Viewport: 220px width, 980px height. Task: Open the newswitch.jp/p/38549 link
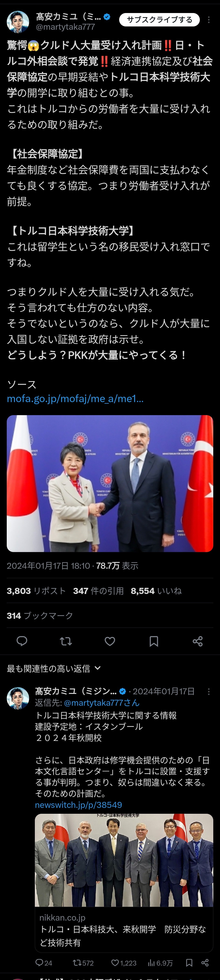point(78,805)
